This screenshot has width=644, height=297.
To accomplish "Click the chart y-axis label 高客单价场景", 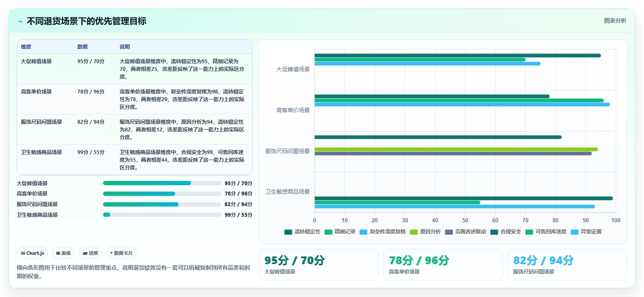I will (293, 110).
